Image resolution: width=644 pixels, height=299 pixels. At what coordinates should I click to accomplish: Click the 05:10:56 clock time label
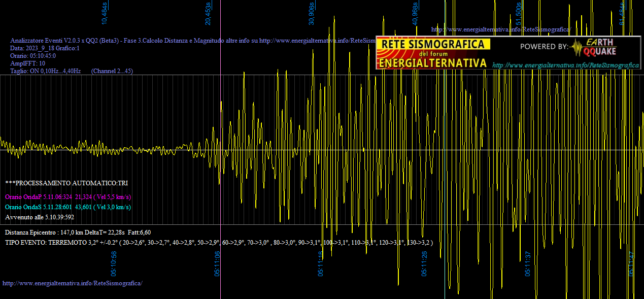[x=114, y=263]
